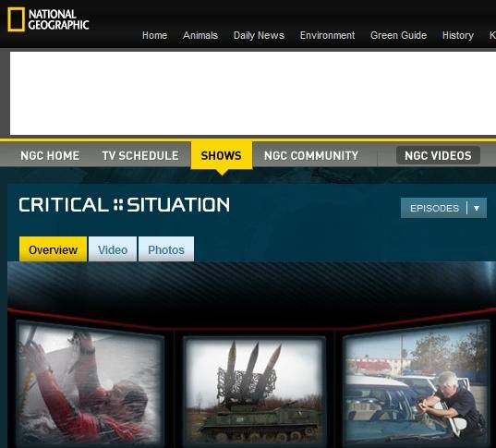Visit the NGC Community section

(311, 156)
